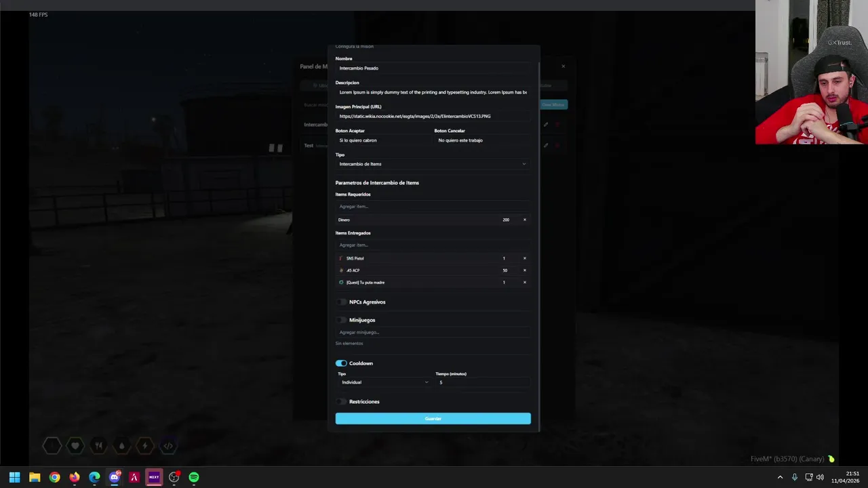868x488 pixels.
Task: Click the microphone tray icon
Action: (x=794, y=477)
